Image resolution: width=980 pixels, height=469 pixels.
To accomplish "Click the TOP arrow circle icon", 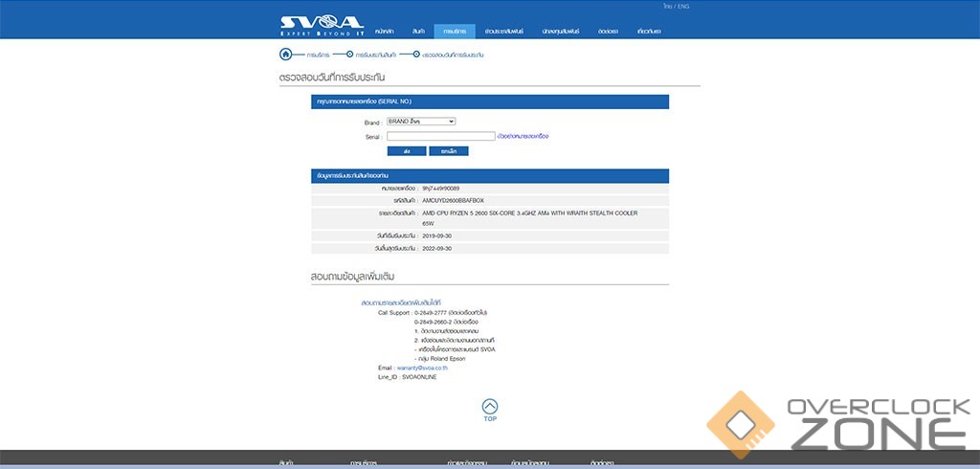I will pos(490,407).
